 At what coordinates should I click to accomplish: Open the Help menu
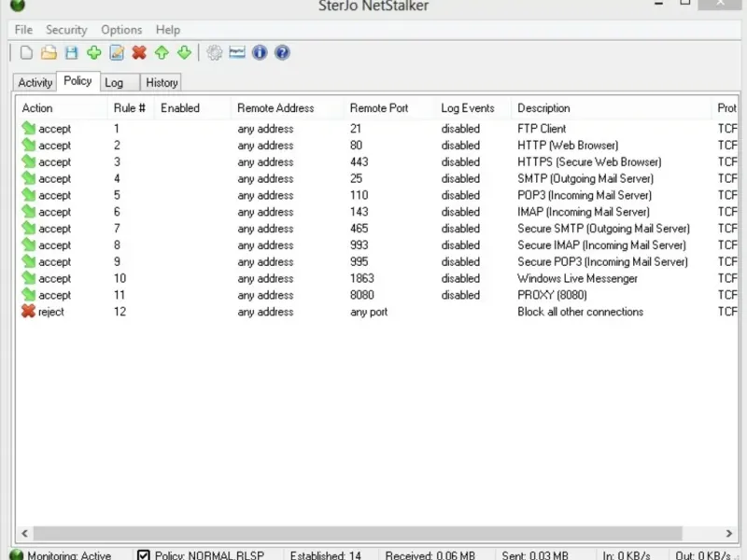168,30
